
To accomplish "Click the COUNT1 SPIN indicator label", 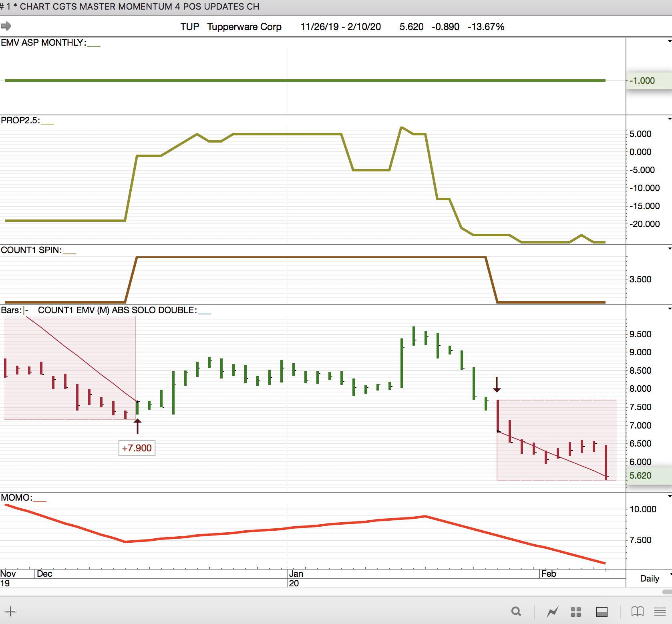I will click(31, 250).
